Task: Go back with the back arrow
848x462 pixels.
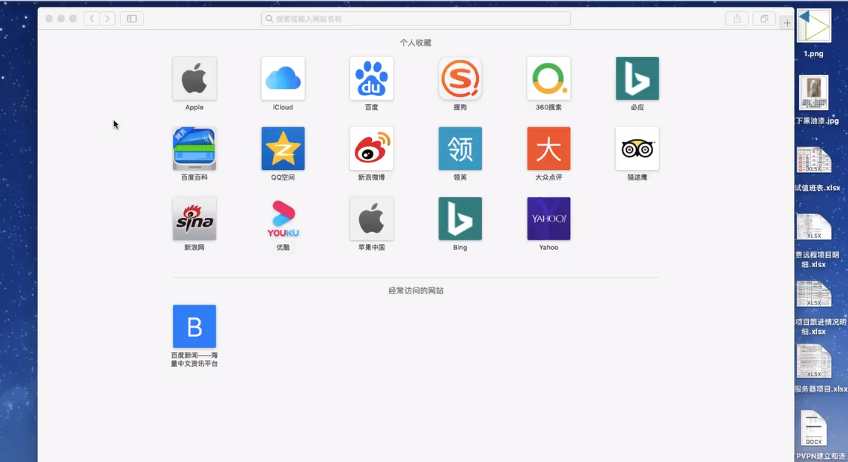Action: click(92, 18)
